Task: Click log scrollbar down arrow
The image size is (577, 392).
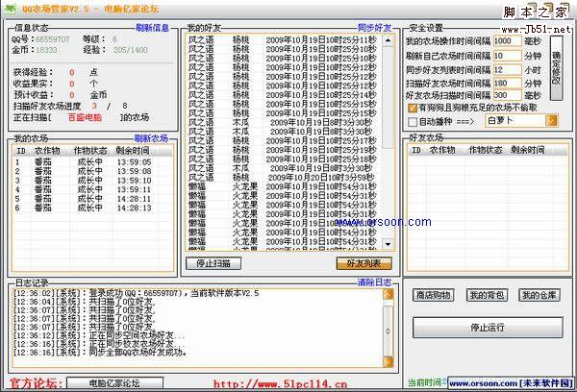Action: point(389,362)
